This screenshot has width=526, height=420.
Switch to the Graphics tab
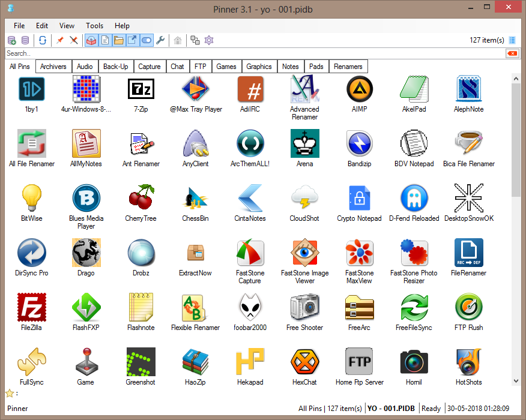[x=259, y=67]
